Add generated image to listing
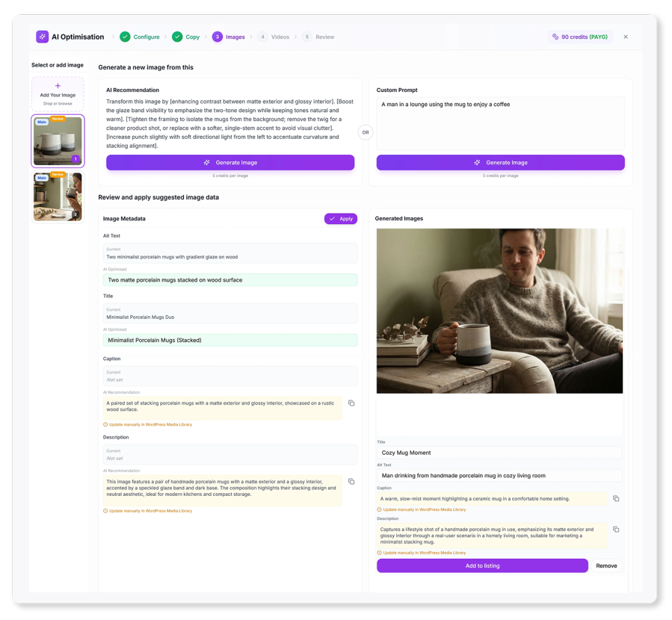Screen dimensions: 672x620 click(482, 565)
